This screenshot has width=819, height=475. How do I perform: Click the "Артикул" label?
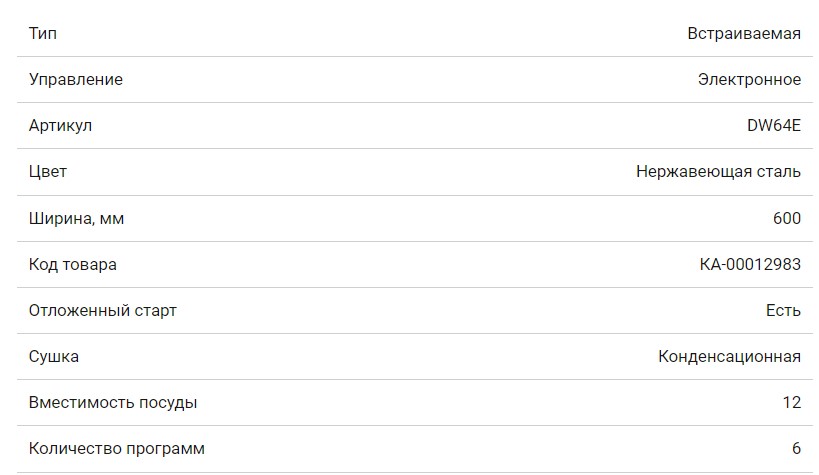pyautogui.click(x=61, y=126)
